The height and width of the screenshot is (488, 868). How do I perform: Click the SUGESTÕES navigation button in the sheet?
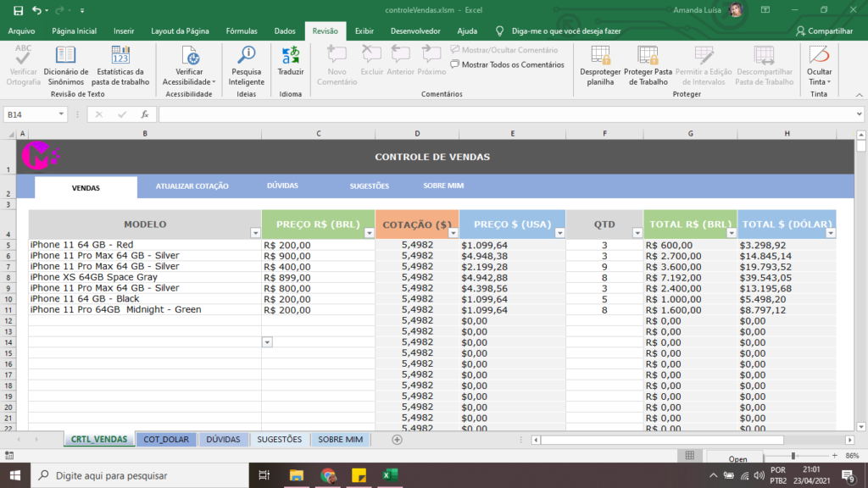point(370,186)
